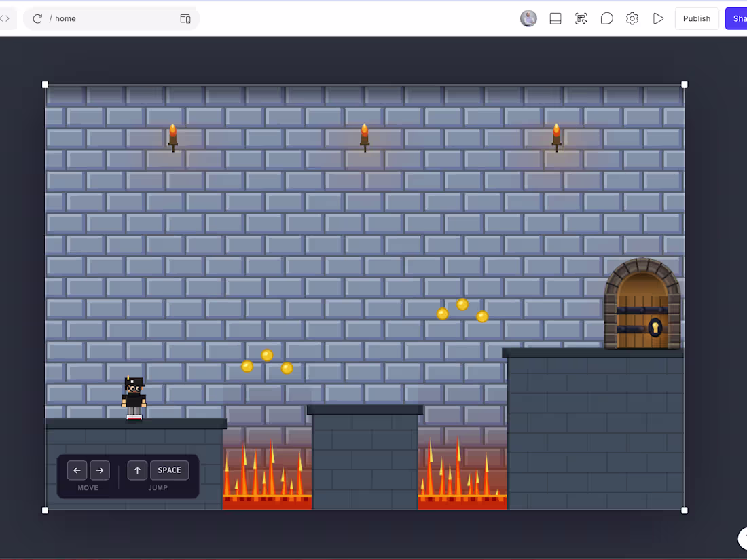Click the bottom-left selection handle
This screenshot has width=747, height=560.
(x=45, y=510)
